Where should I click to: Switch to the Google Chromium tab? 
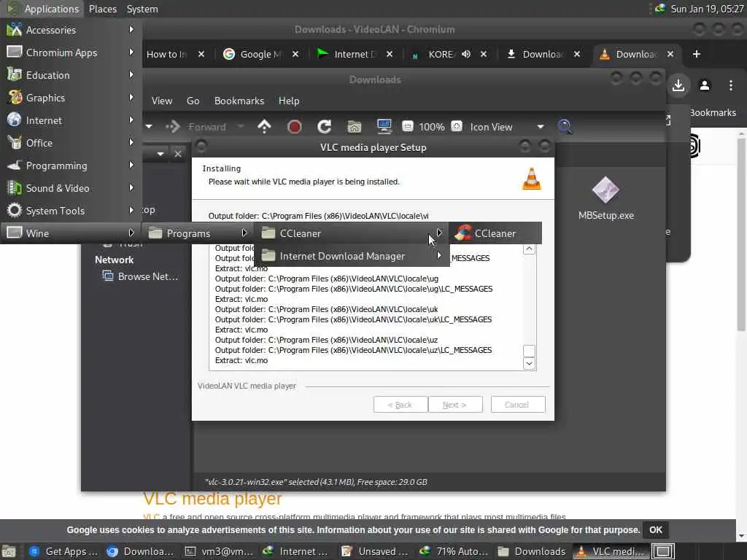pyautogui.click(x=261, y=54)
